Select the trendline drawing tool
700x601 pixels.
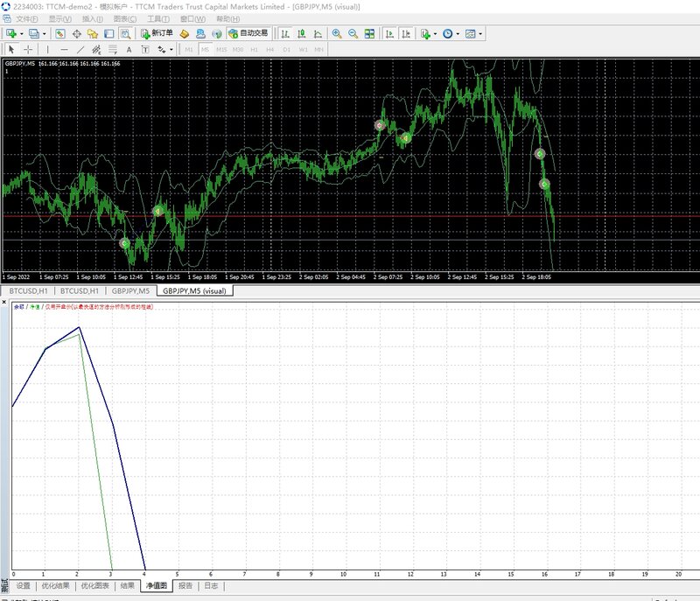(x=80, y=50)
